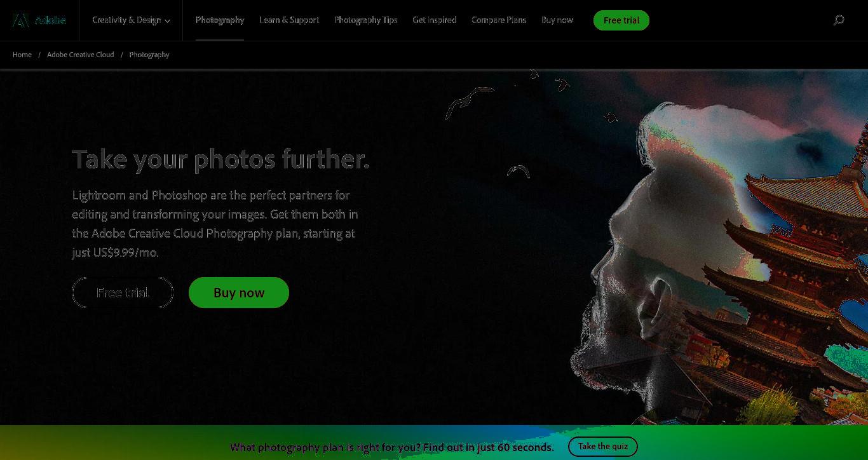Image resolution: width=868 pixels, height=460 pixels.
Task: Click the outlined Free trial hero button
Action: (123, 293)
